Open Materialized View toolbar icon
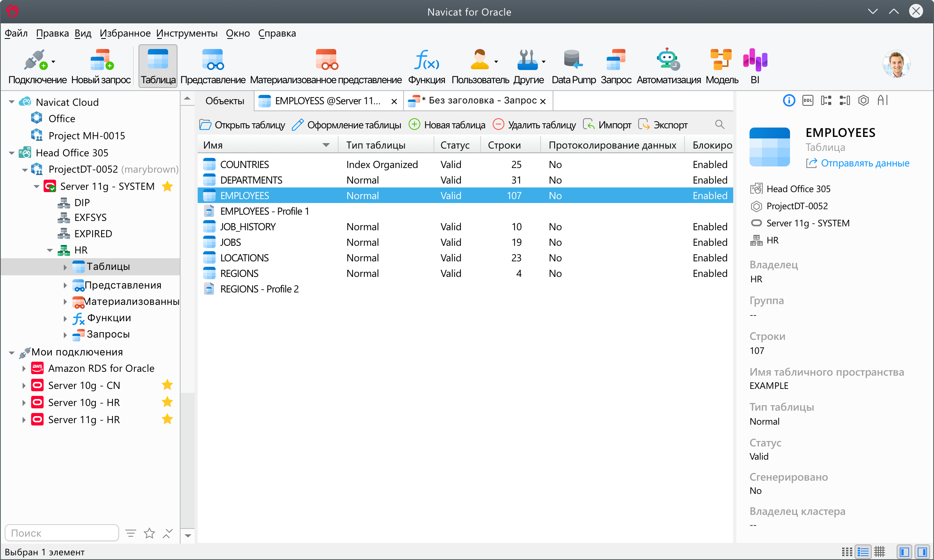 [326, 66]
